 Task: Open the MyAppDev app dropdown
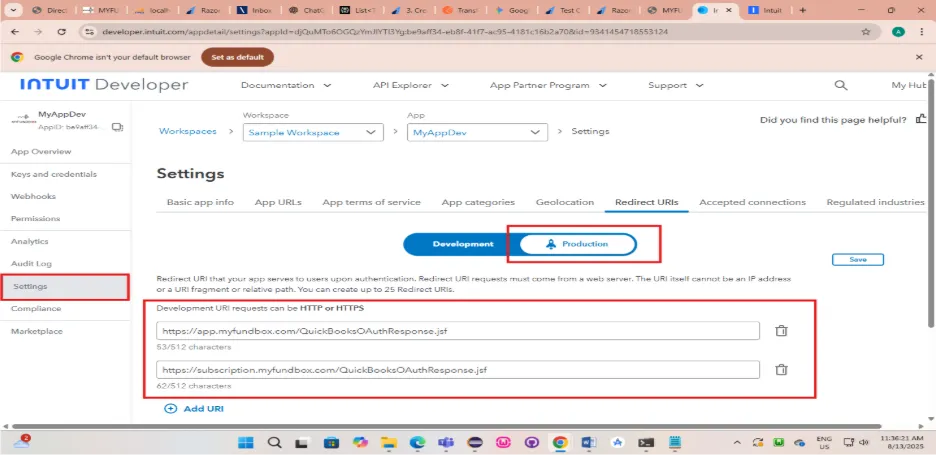(x=477, y=133)
